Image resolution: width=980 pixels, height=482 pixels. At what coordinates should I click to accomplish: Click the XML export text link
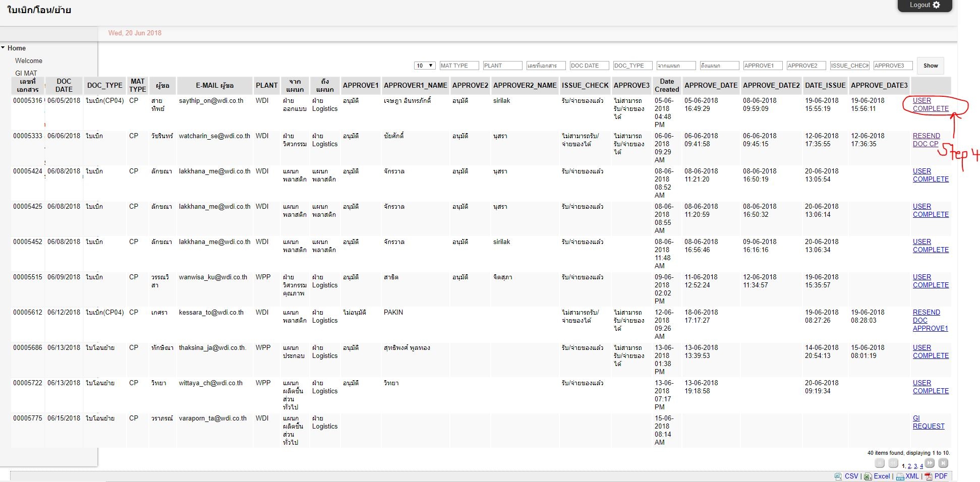[912, 476]
